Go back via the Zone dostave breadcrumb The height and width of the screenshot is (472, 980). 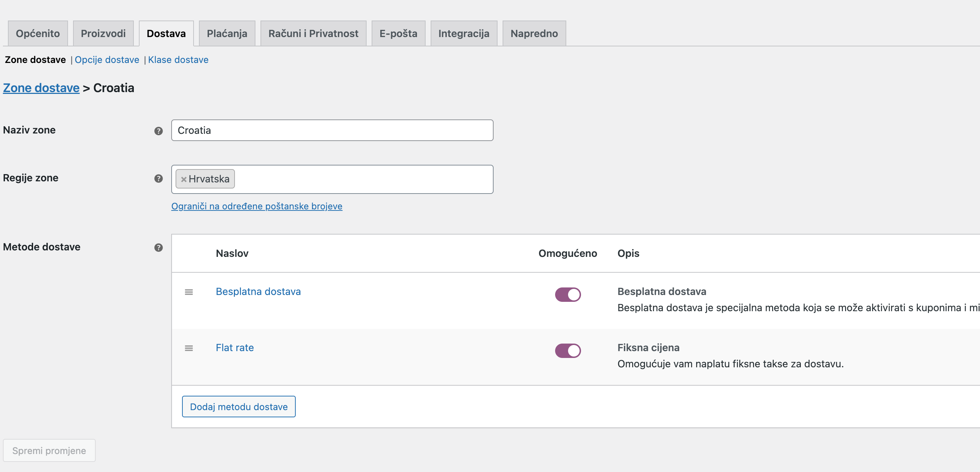pyautogui.click(x=41, y=87)
